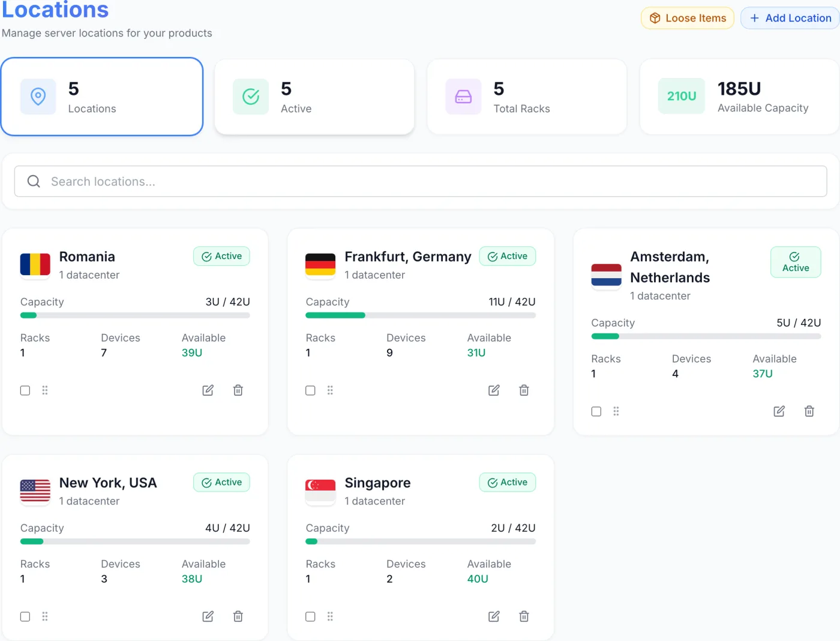Screen dimensions: 840x641
Task: Click the map pin Locations icon
Action: tap(38, 97)
